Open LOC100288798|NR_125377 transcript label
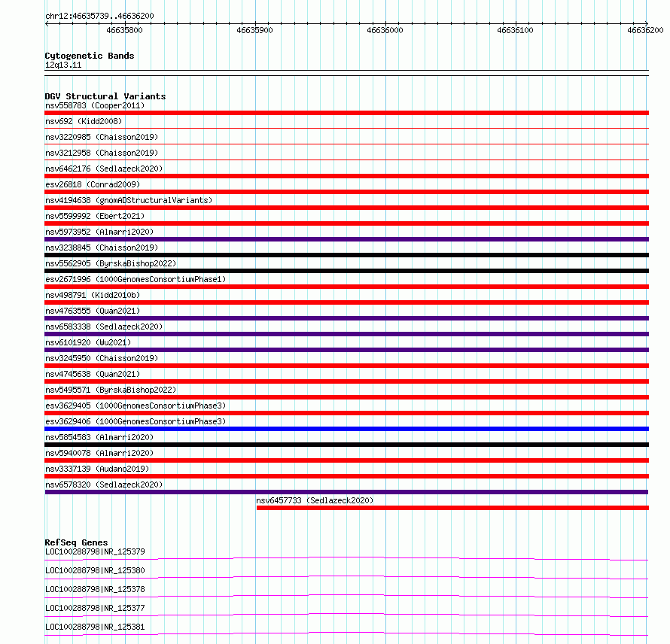This screenshot has width=670, height=644. (x=95, y=608)
